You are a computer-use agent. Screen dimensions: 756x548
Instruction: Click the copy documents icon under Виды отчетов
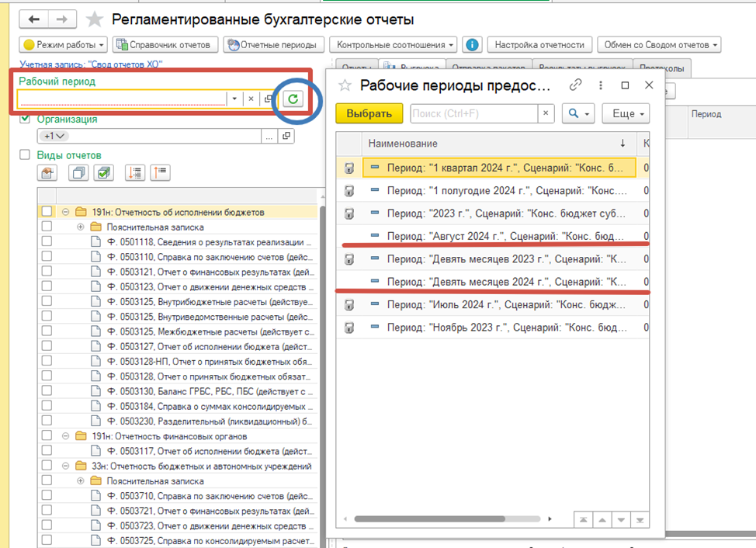[x=78, y=172]
